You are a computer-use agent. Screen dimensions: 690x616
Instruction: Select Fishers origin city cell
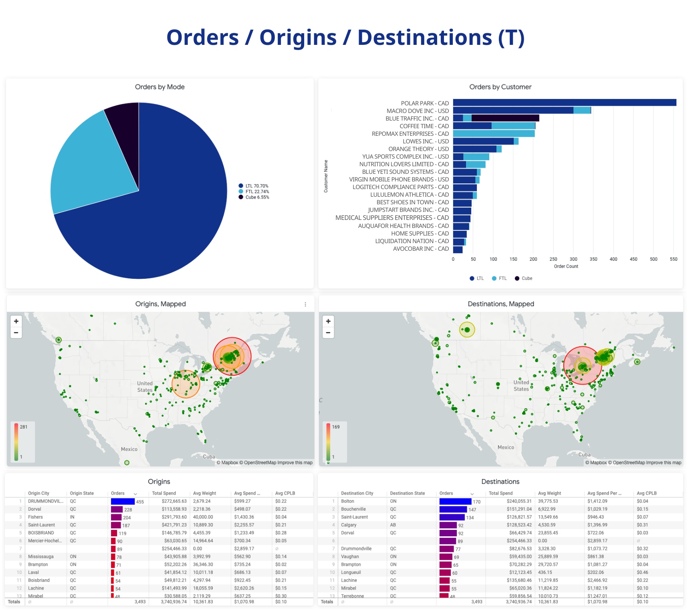35,517
